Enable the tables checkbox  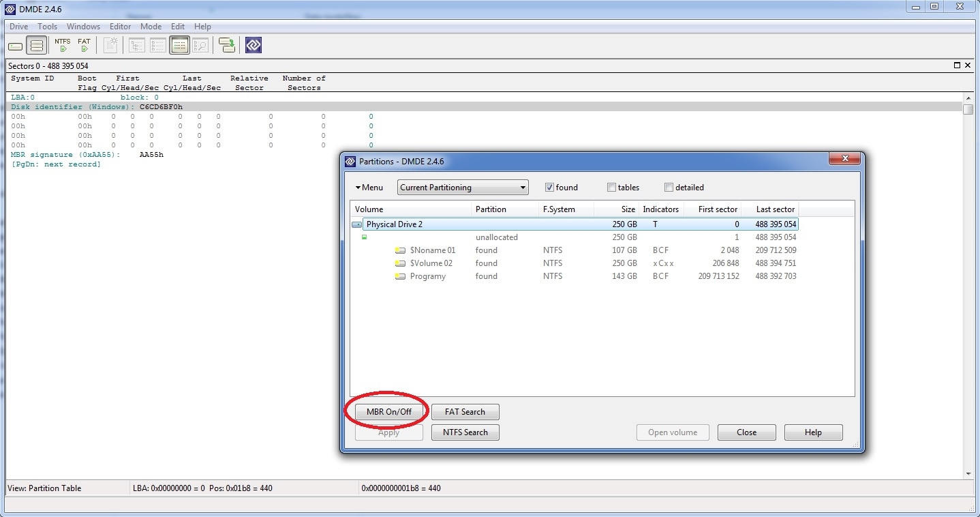[x=611, y=188]
